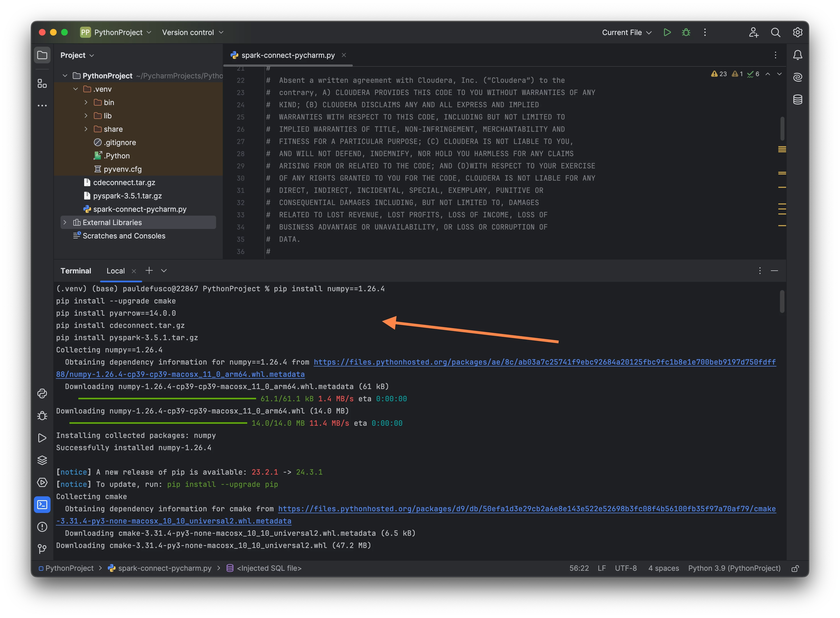Open the numpy whl.metadata download link
840x618 pixels.
pos(416,368)
